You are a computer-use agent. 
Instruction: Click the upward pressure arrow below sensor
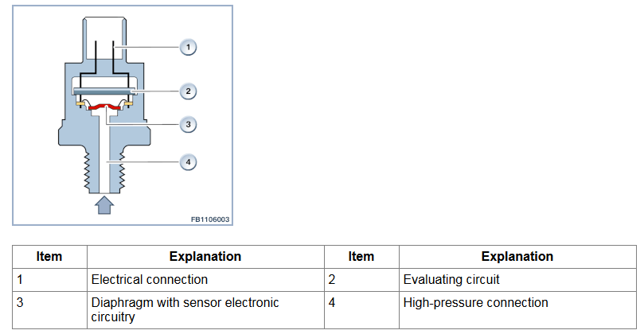point(104,204)
